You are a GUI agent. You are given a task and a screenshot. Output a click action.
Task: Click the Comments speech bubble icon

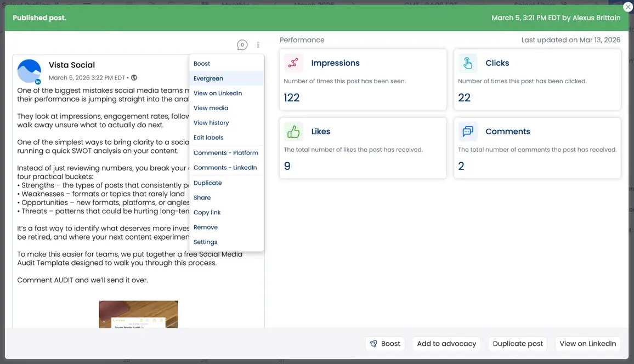(468, 132)
